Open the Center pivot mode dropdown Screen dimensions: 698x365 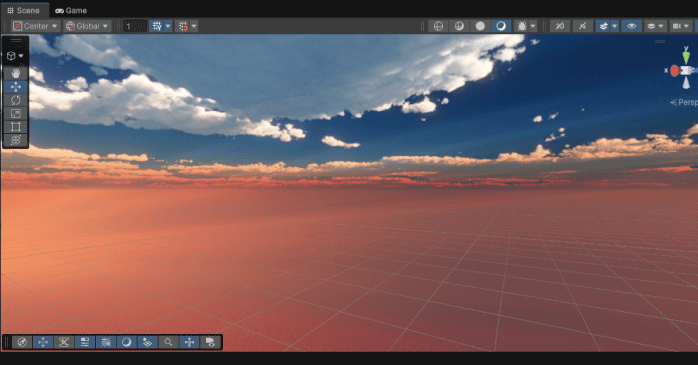[x=35, y=26]
